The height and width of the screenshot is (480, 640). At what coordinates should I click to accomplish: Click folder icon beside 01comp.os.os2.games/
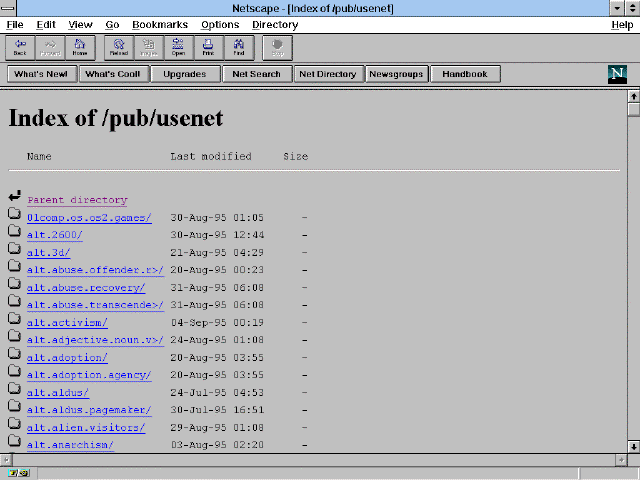point(14,213)
